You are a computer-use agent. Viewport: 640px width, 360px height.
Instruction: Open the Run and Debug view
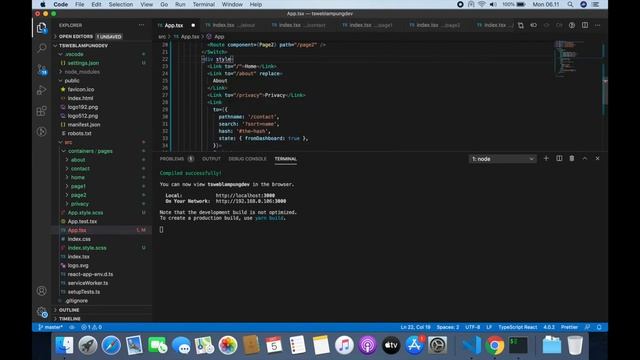[x=41, y=90]
